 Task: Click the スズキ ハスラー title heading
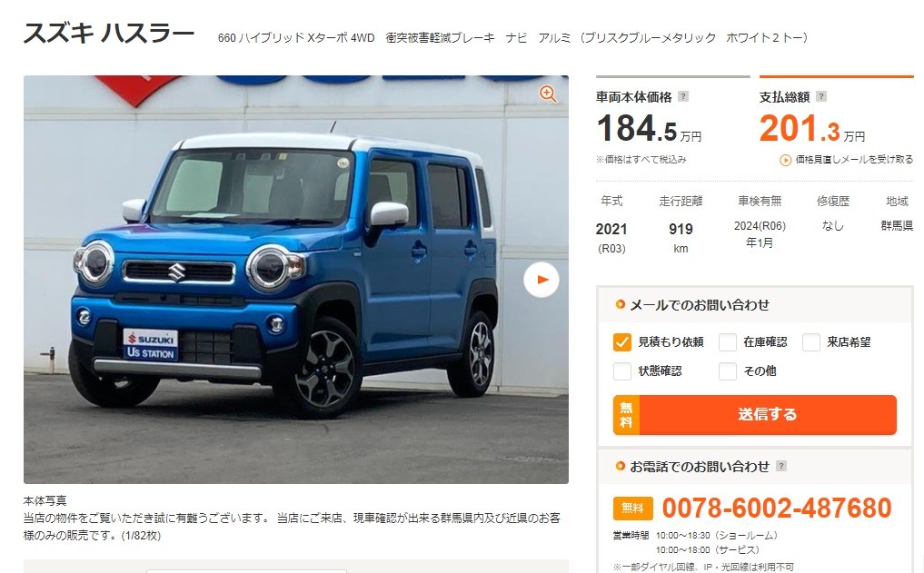[x=109, y=33]
